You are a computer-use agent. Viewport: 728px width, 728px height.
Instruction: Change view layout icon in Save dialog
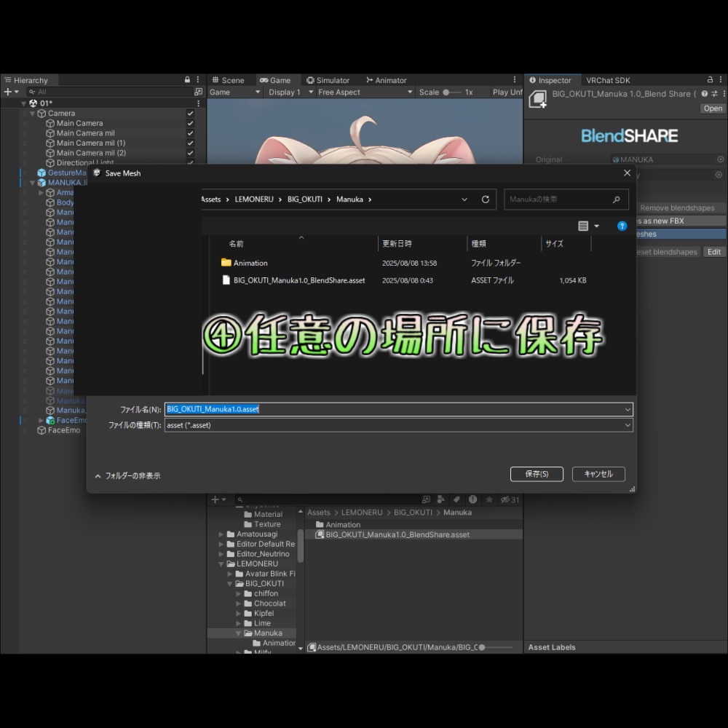click(583, 226)
